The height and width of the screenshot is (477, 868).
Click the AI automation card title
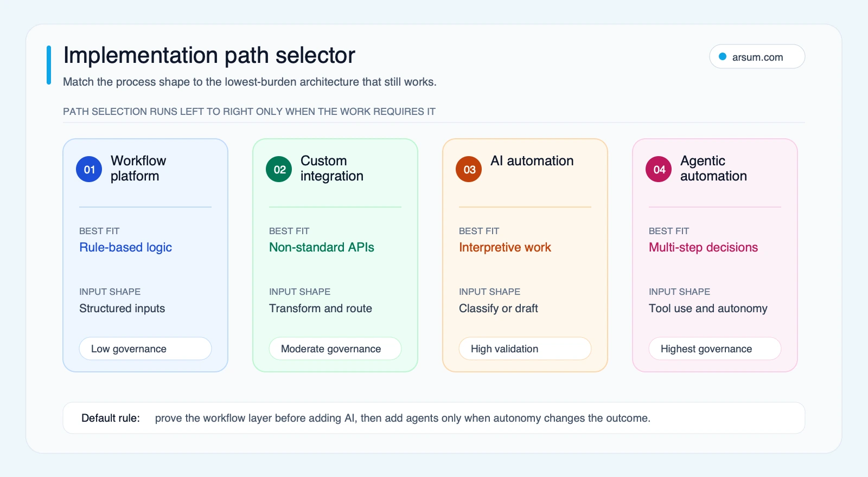tap(532, 161)
